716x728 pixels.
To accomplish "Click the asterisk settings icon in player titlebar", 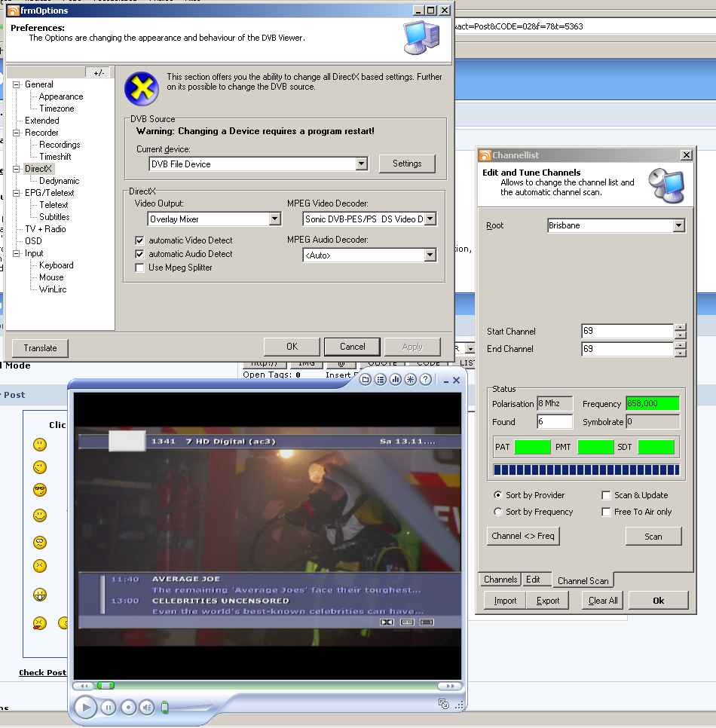I will (411, 380).
